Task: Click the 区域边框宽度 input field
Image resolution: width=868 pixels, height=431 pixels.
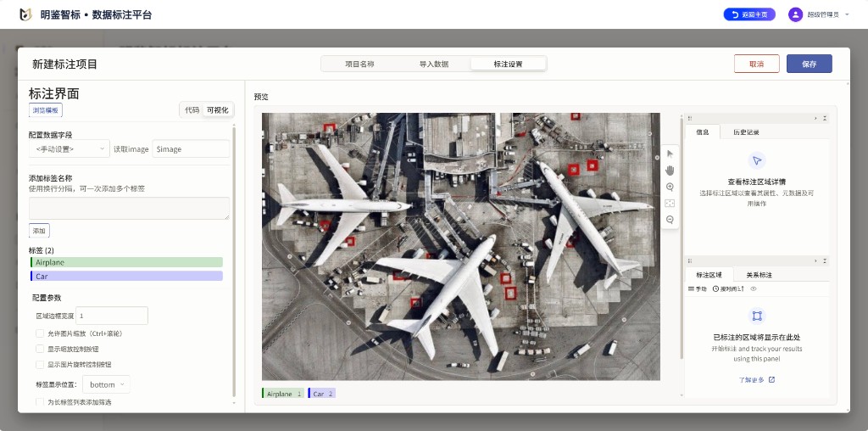Action: point(112,316)
